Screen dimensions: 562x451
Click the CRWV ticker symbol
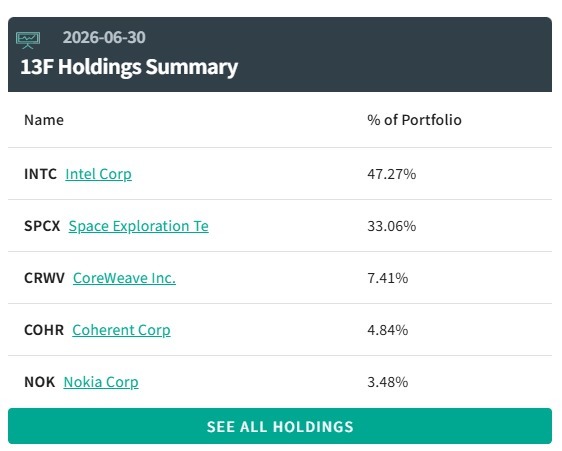coord(44,278)
